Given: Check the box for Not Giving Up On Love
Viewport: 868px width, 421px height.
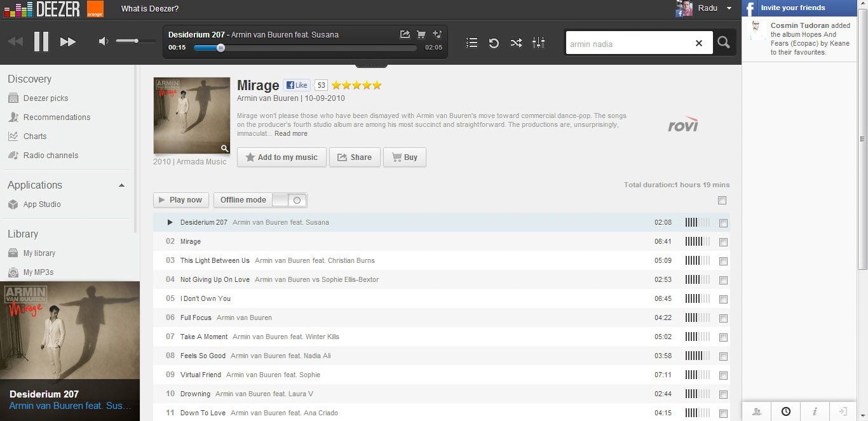Looking at the screenshot, I should coord(724,280).
